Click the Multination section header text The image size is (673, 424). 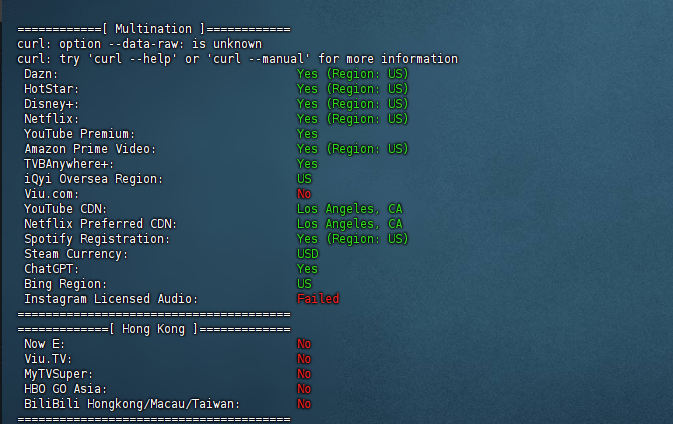click(154, 29)
